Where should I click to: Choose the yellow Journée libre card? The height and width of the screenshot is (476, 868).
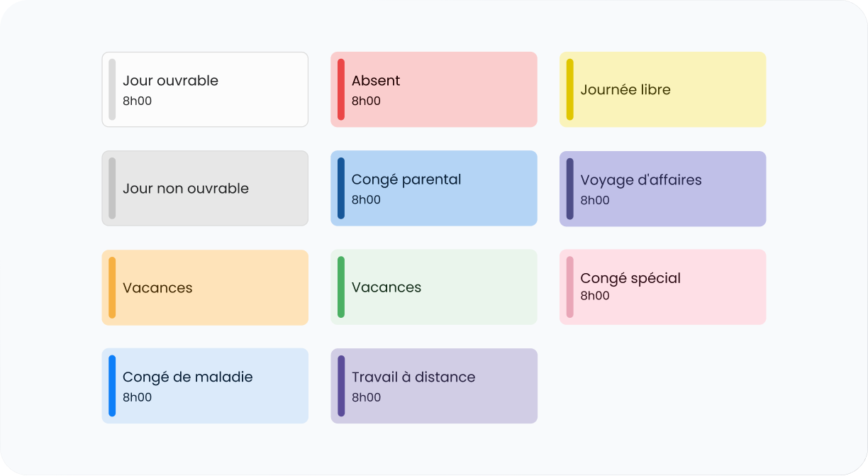pyautogui.click(x=663, y=89)
